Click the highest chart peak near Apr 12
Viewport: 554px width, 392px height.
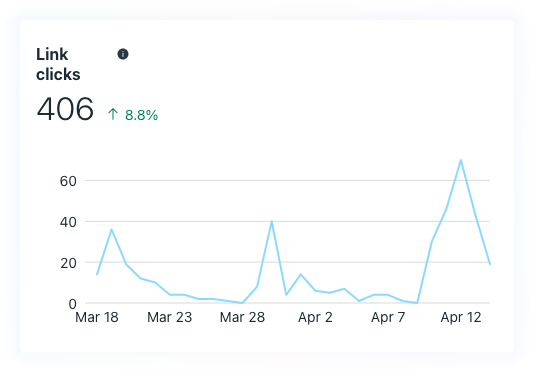461,160
